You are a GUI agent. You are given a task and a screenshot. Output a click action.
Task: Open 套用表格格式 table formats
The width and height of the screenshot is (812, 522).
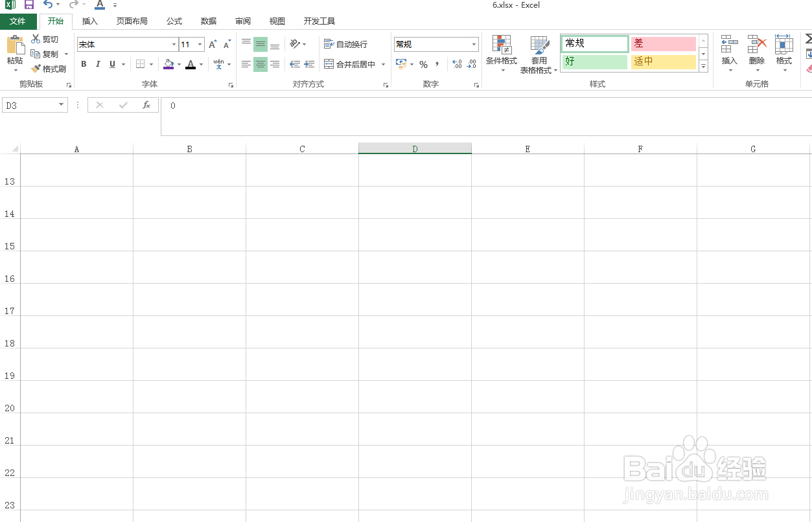(x=539, y=54)
